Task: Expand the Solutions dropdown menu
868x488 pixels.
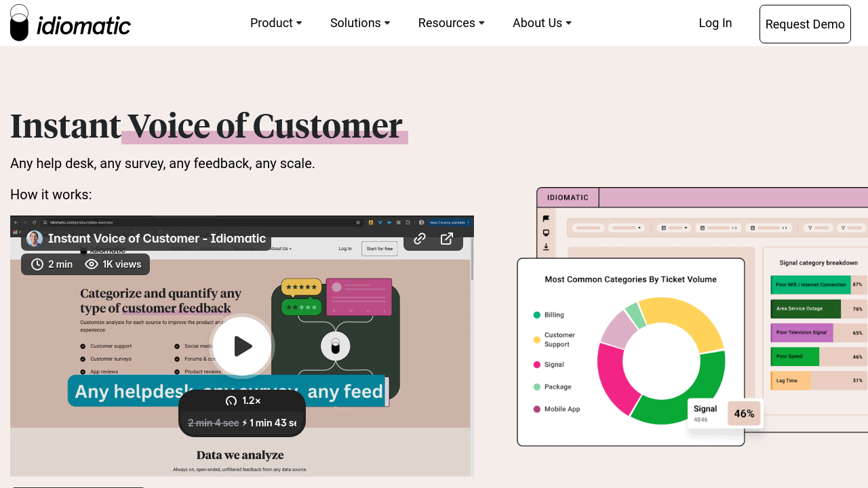Action: [x=360, y=23]
